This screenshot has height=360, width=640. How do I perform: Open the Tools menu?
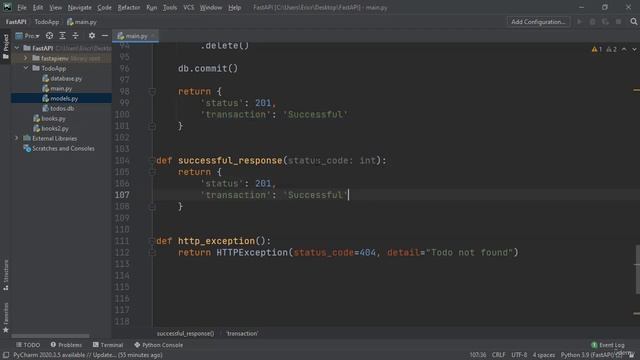tap(170, 7)
